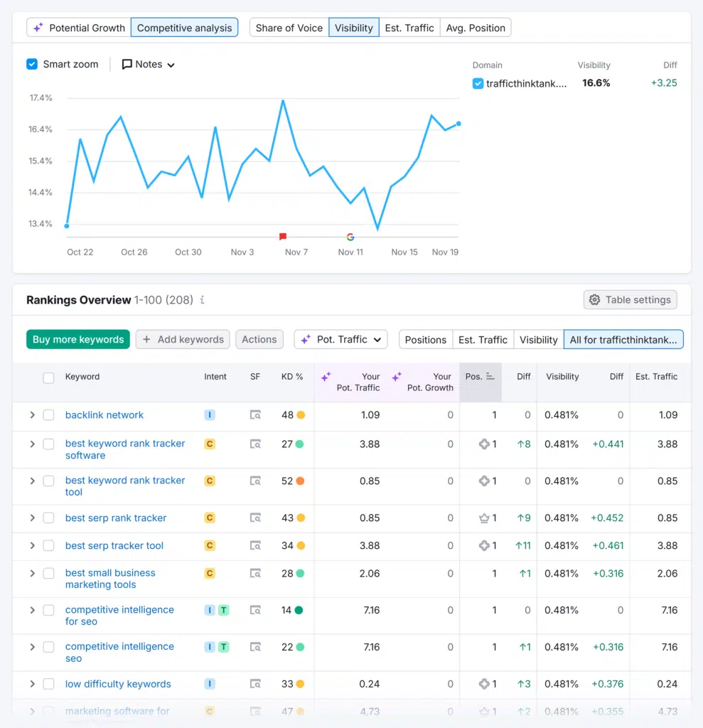
Task: Click SERP feature icon for best serp tracker tool
Action: pos(255,546)
